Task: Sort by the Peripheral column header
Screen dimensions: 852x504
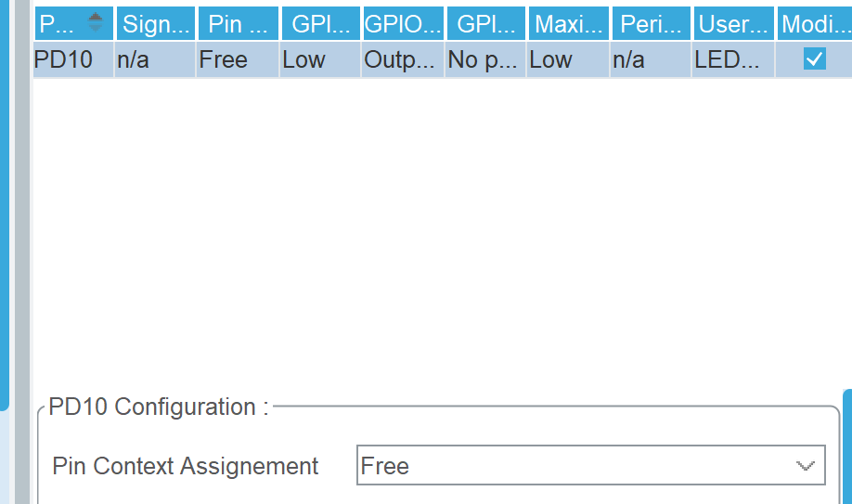Action: (x=651, y=23)
